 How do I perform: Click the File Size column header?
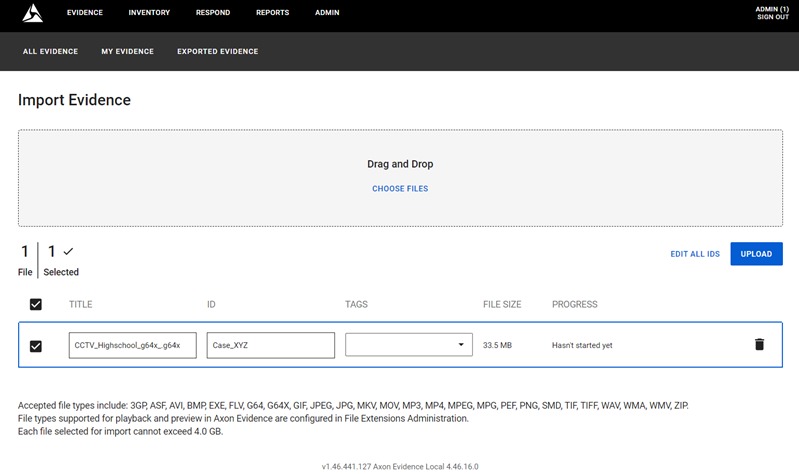point(502,304)
